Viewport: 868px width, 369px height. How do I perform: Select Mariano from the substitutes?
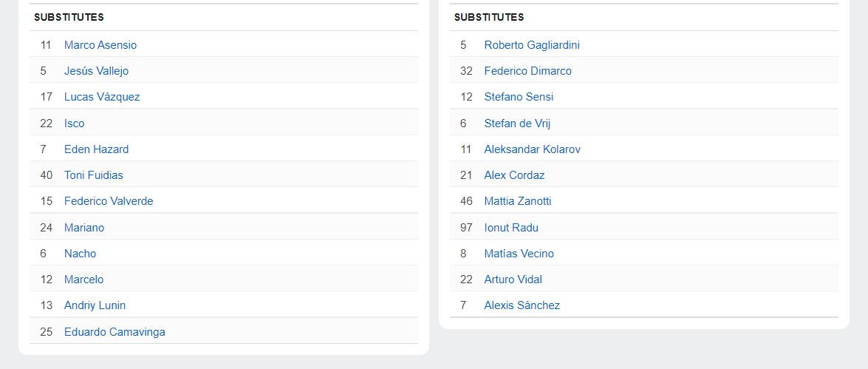point(84,228)
